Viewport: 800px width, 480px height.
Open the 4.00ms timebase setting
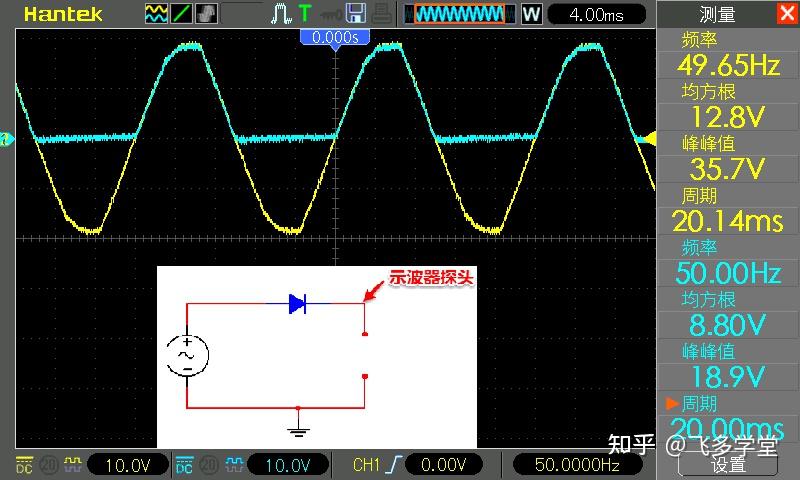596,14
